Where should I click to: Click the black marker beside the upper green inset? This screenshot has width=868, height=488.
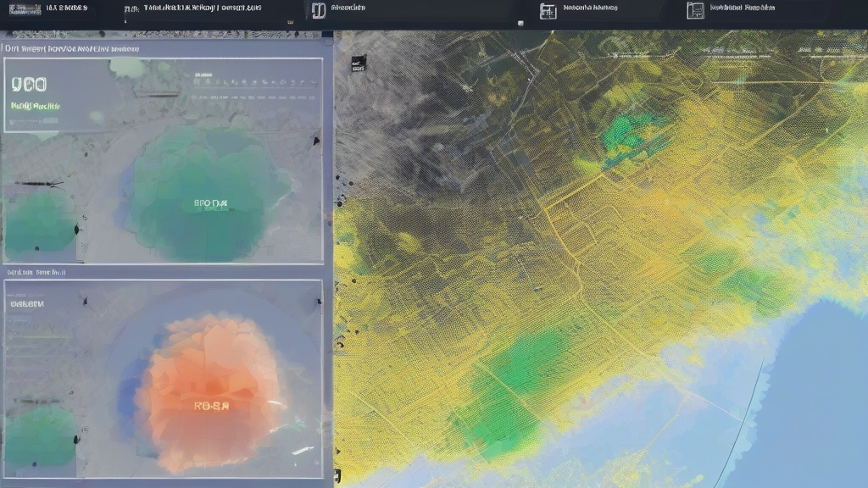(x=77, y=229)
